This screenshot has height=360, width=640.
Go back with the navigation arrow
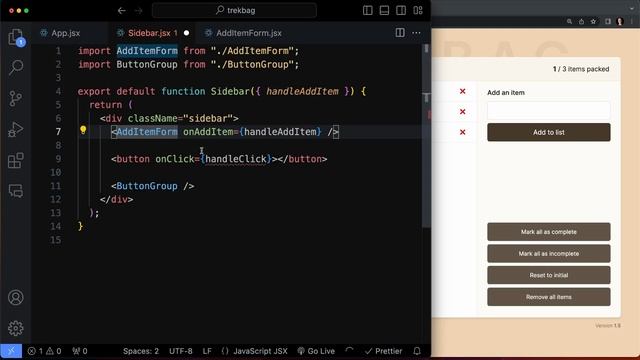[x=122, y=11]
